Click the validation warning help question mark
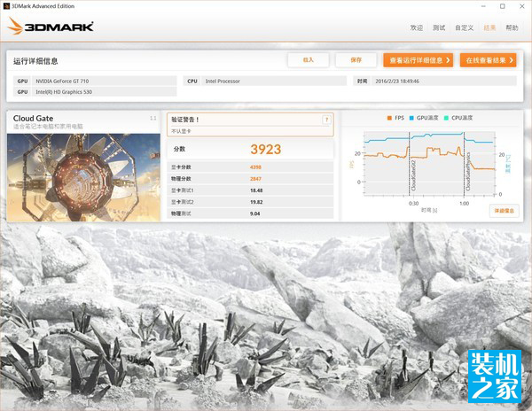The width and height of the screenshot is (532, 411). pyautogui.click(x=326, y=120)
